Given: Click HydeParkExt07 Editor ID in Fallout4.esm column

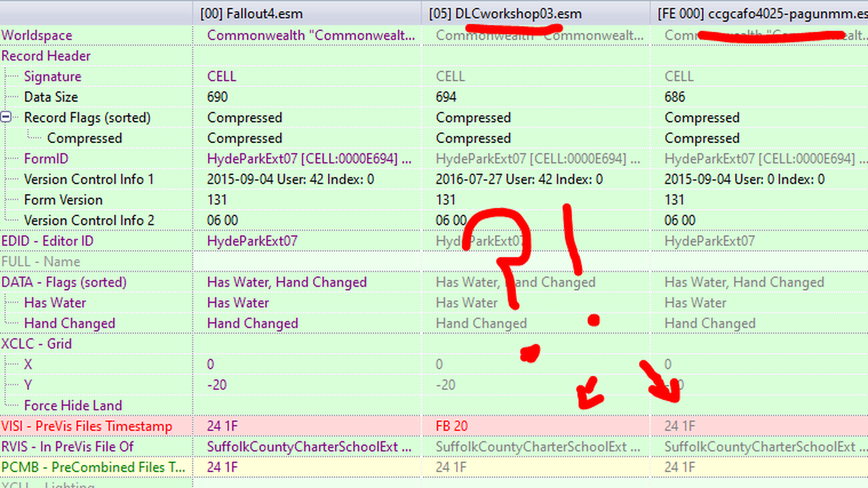Looking at the screenshot, I should coord(251,241).
